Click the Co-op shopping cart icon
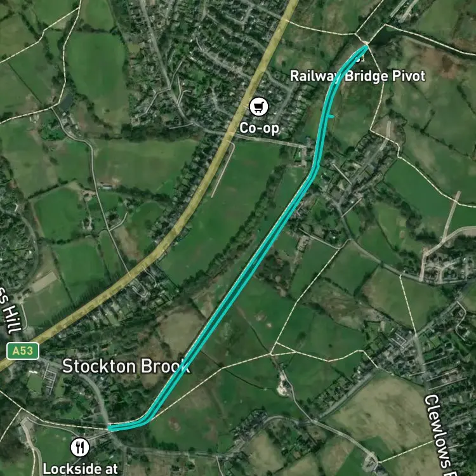Screen dimensions: 476x476 pos(259,107)
